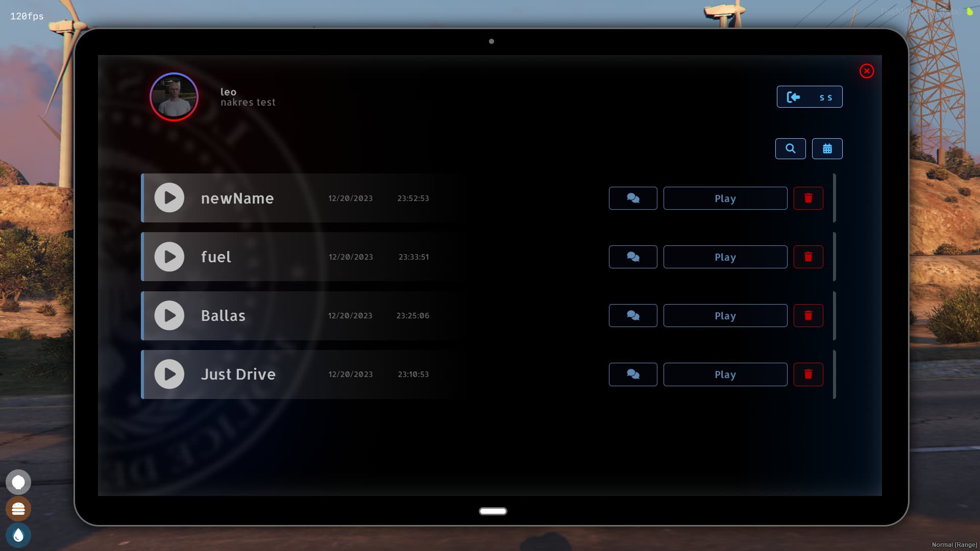The height and width of the screenshot is (551, 980).
Task: Click the logout arrow button labeled s s
Action: (x=810, y=97)
